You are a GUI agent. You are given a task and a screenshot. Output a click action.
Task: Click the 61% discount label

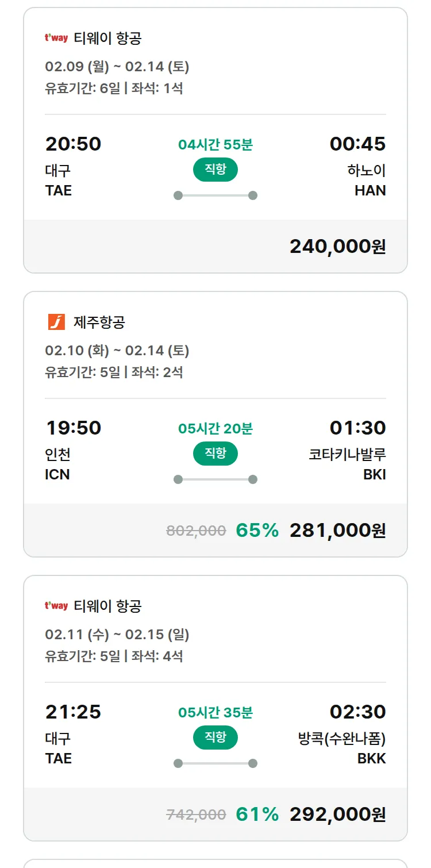pyautogui.click(x=257, y=815)
